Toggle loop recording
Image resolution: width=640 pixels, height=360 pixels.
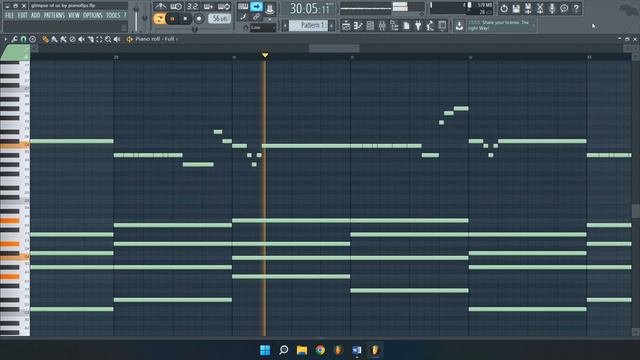(224, 7)
